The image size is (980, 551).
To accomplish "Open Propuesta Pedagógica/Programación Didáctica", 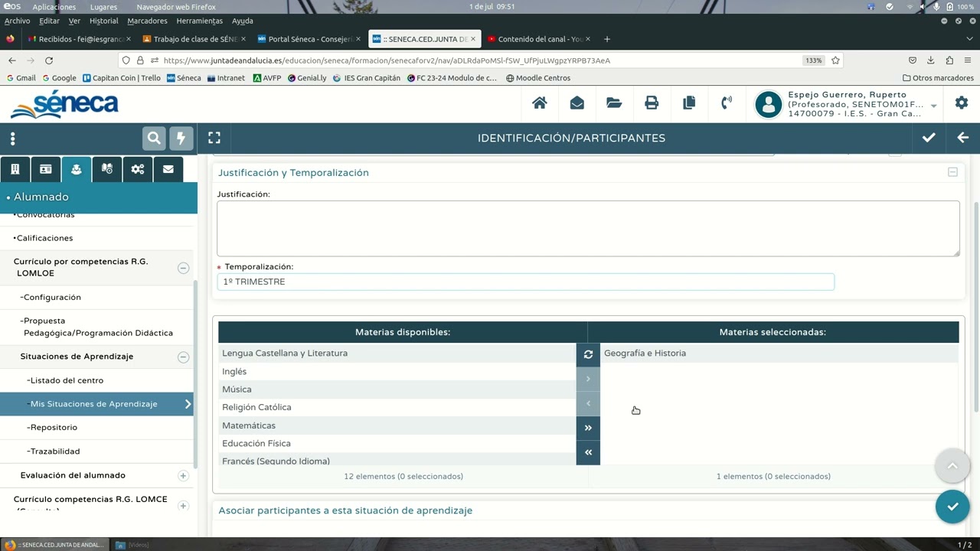I will (x=98, y=327).
